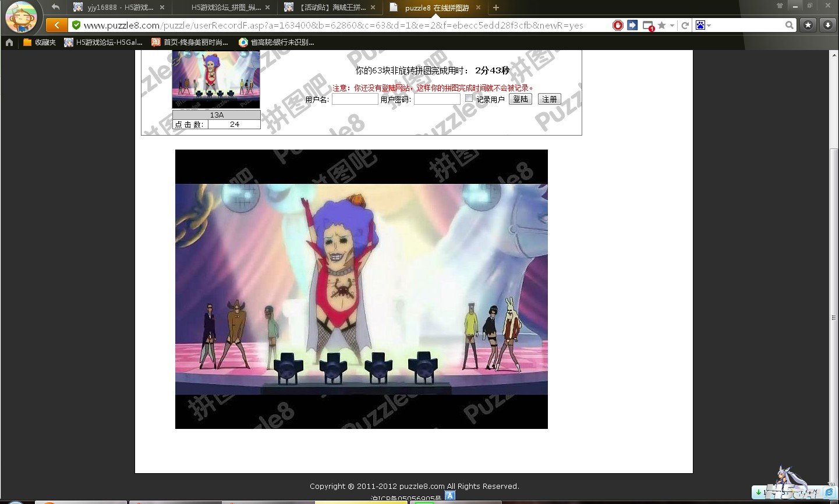Click the click count value 24

pyautogui.click(x=234, y=124)
